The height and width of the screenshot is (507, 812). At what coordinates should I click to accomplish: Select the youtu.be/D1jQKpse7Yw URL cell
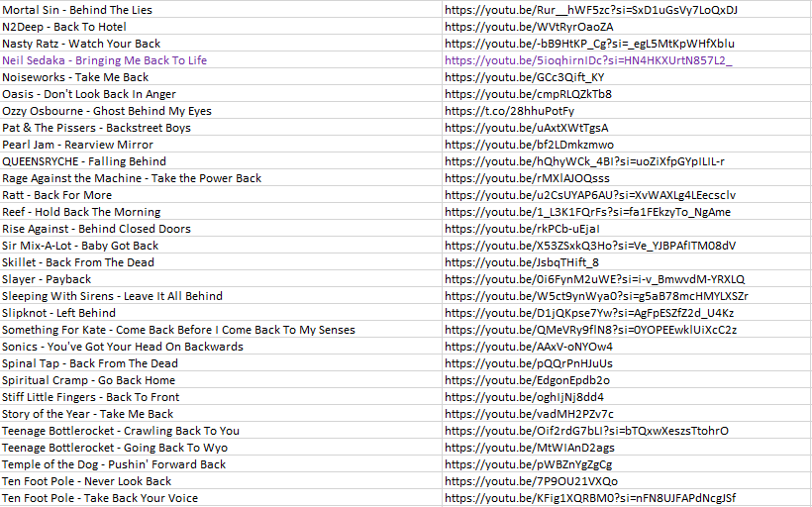[x=627, y=312]
